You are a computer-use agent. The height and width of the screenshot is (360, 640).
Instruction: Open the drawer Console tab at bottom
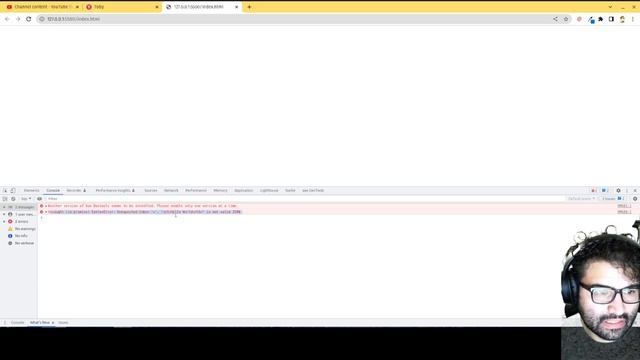pyautogui.click(x=18, y=322)
